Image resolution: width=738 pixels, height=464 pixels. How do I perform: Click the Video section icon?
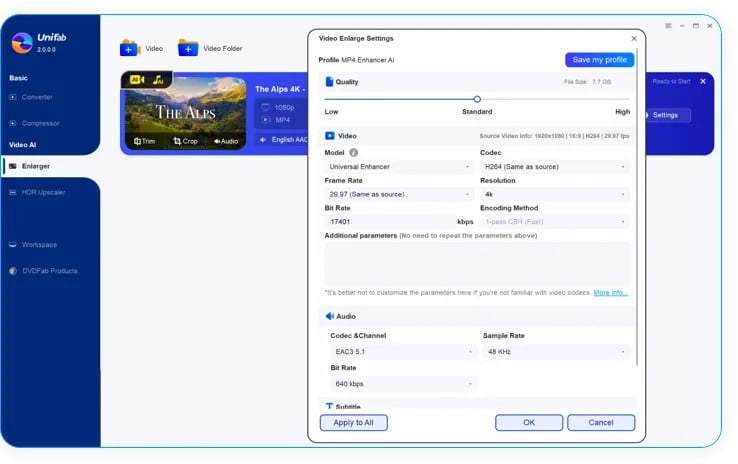click(330, 136)
